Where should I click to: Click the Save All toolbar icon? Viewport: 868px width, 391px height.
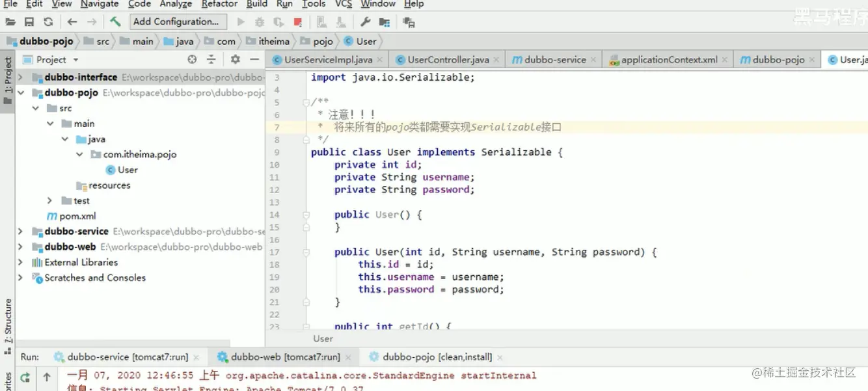click(29, 22)
